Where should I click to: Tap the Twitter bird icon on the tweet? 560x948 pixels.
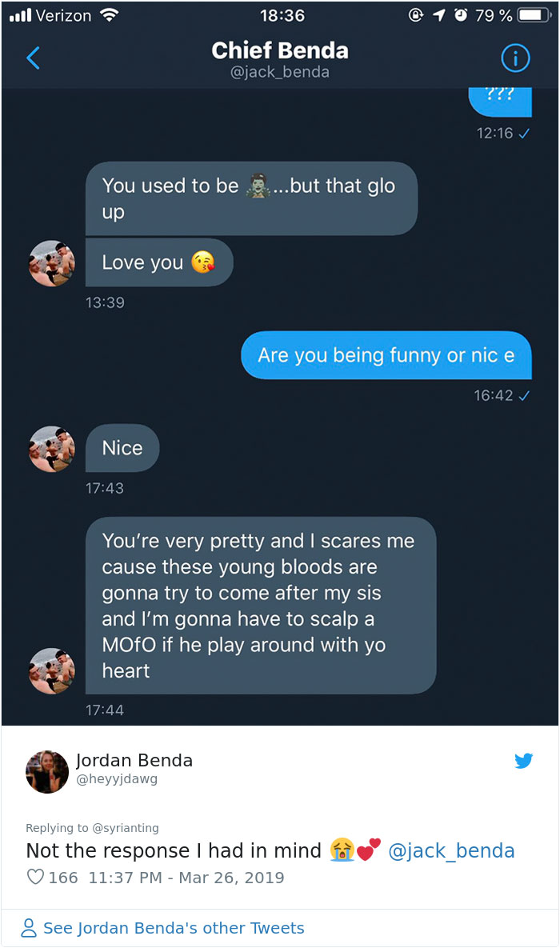(524, 761)
